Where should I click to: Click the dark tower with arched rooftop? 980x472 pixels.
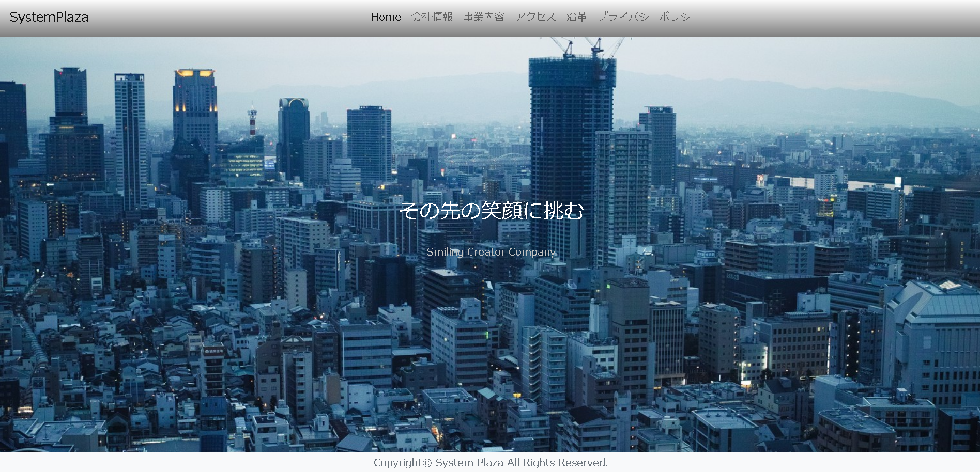coord(293,134)
